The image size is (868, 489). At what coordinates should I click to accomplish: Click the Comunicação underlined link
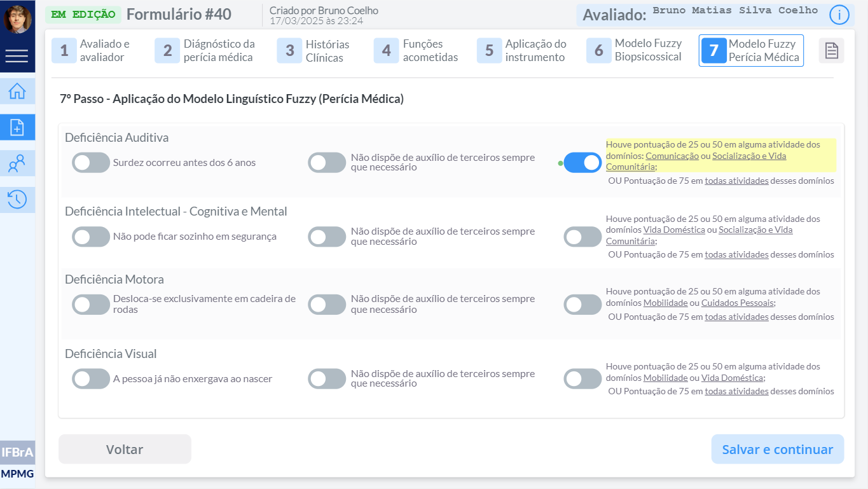pyautogui.click(x=672, y=156)
